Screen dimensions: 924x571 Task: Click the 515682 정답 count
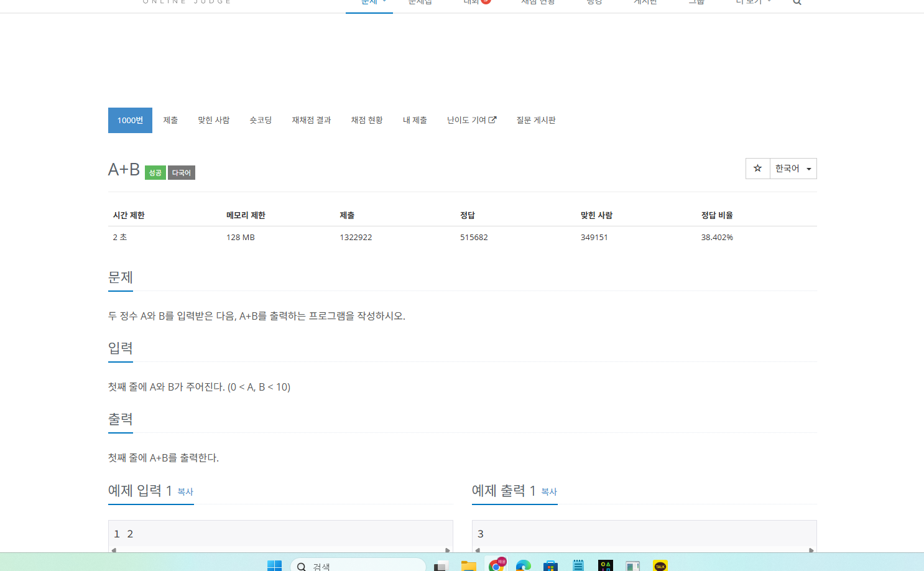point(474,237)
